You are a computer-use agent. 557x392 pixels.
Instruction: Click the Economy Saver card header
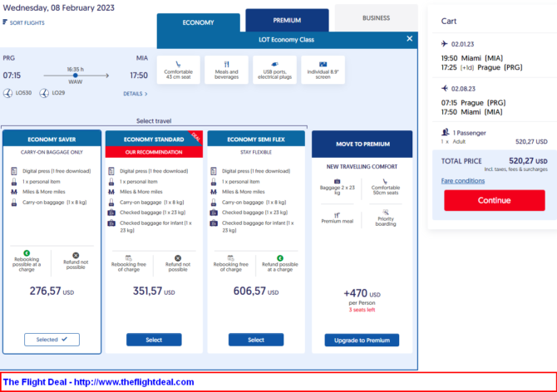[52, 139]
